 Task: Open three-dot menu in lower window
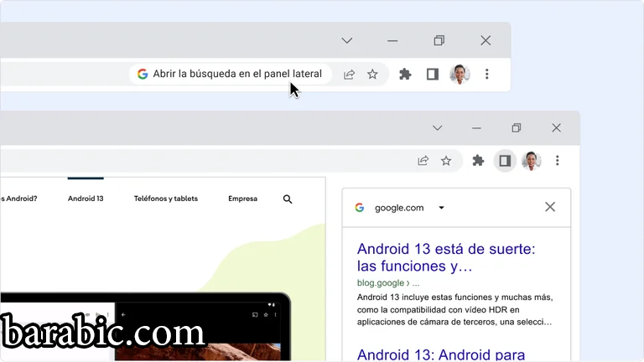[x=557, y=160]
